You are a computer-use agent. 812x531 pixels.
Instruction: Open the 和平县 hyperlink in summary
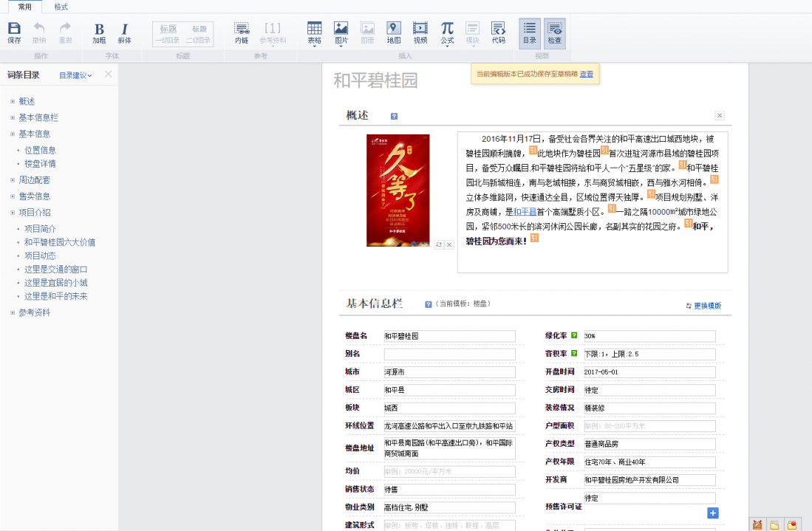tap(525, 212)
